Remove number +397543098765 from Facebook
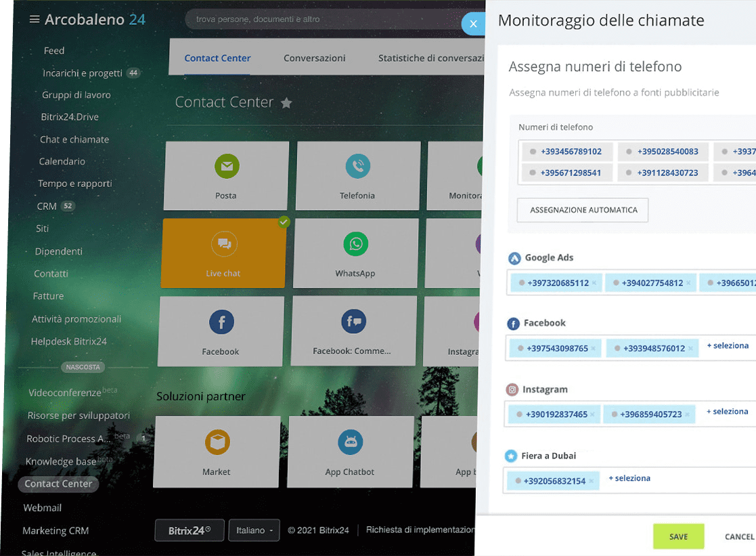The height and width of the screenshot is (556, 756). click(x=593, y=349)
